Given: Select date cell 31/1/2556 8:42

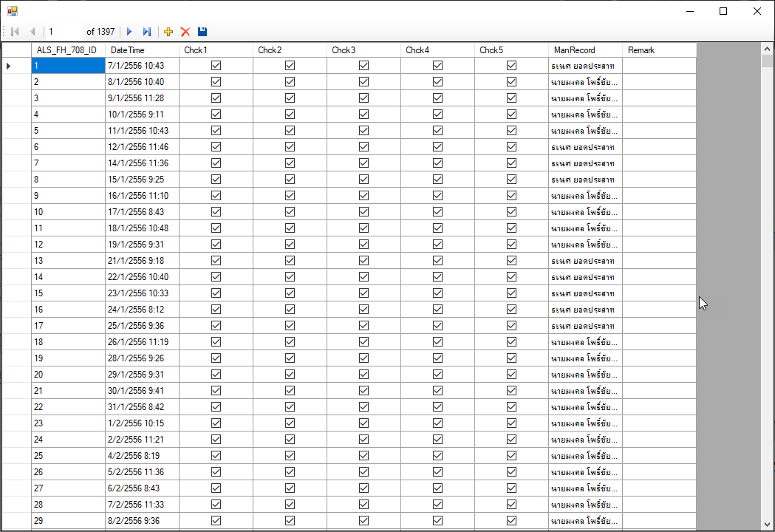Looking at the screenshot, I should tap(142, 407).
